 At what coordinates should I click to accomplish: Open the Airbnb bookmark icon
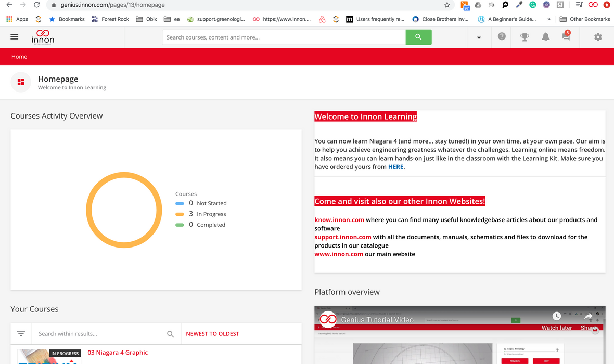pyautogui.click(x=322, y=19)
